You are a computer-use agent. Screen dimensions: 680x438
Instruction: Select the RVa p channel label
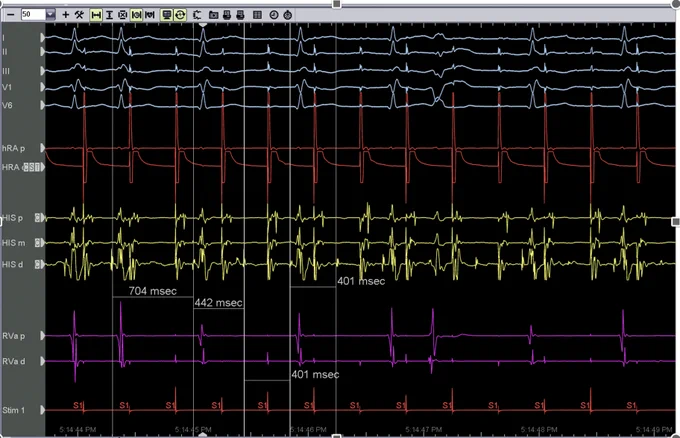point(13,336)
